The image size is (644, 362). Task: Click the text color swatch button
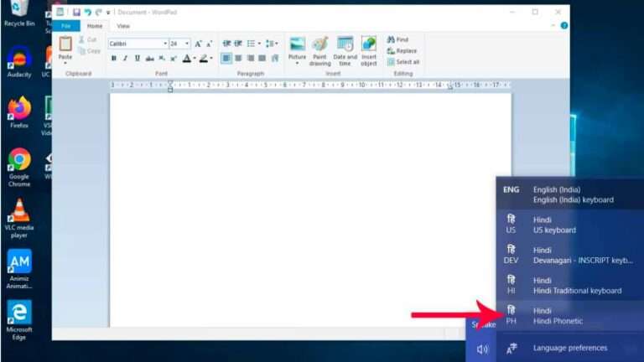point(188,59)
